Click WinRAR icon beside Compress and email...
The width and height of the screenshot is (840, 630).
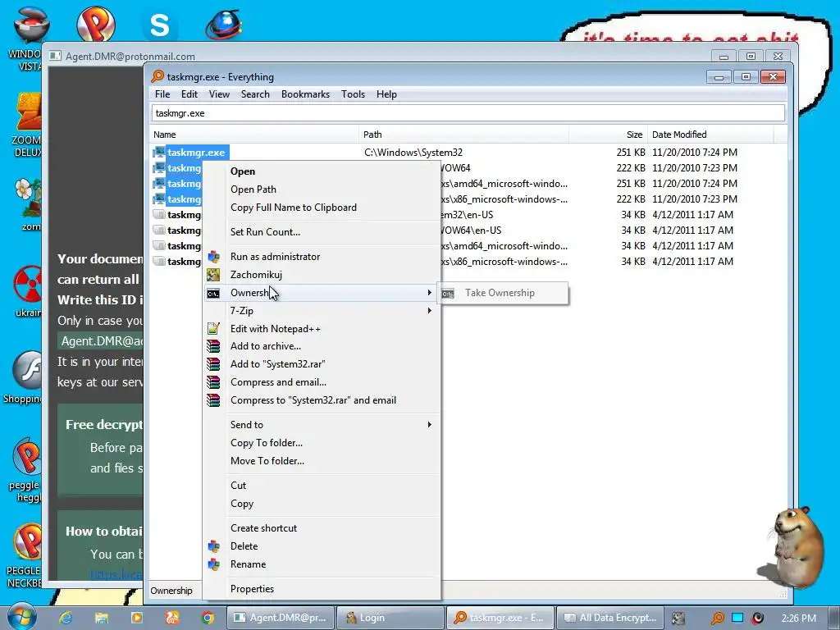(213, 382)
